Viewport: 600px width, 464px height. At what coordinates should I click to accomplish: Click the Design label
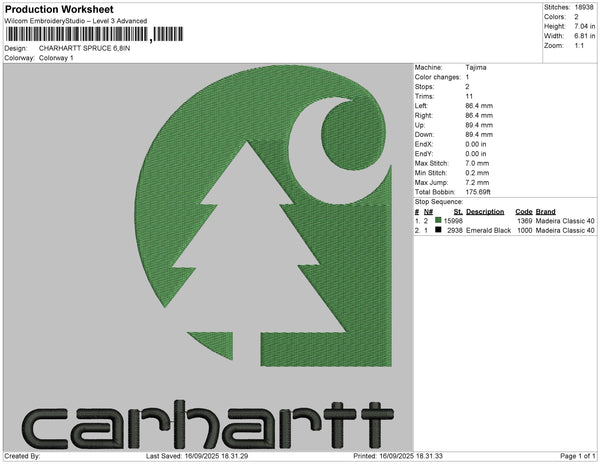point(16,48)
